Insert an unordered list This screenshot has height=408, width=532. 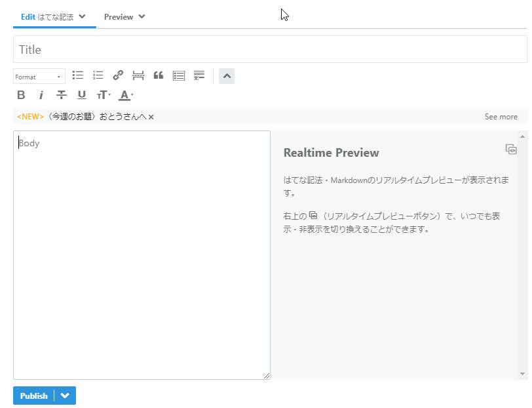(78, 75)
